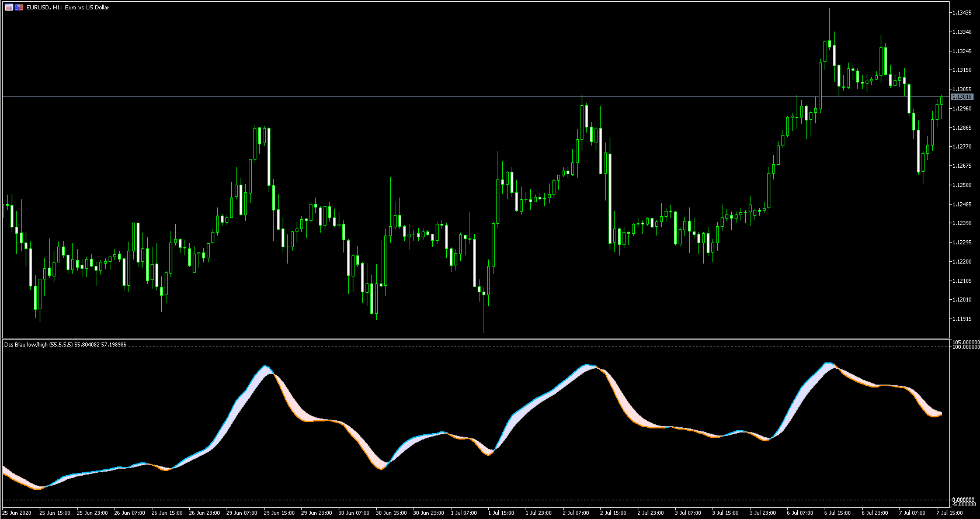Click the 1 Jul 07:00 time label
This screenshot has width=980, height=519.
pos(464,513)
